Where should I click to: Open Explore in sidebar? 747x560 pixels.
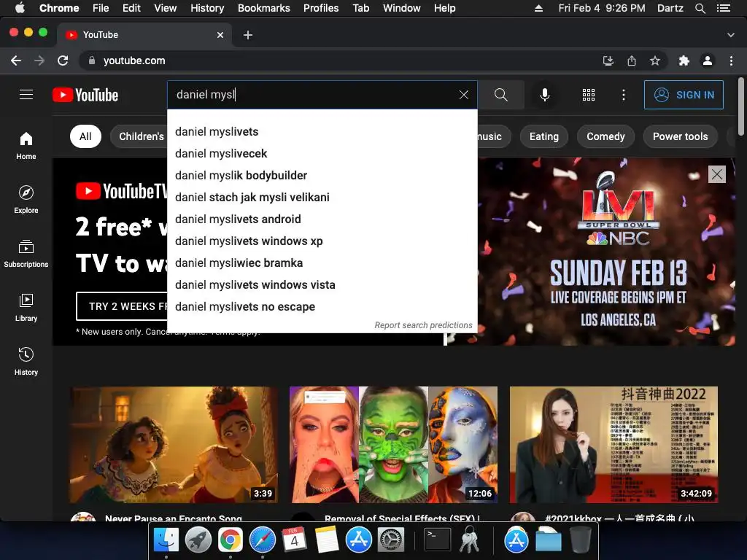point(26,200)
